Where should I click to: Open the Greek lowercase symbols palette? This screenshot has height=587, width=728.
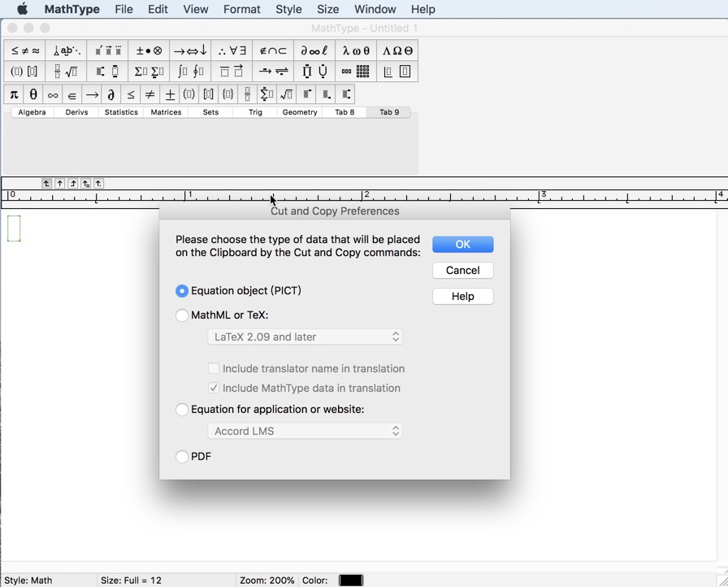click(357, 50)
